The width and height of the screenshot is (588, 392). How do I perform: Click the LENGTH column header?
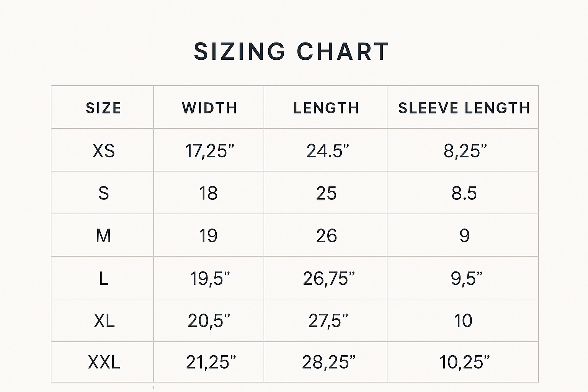[x=326, y=108]
